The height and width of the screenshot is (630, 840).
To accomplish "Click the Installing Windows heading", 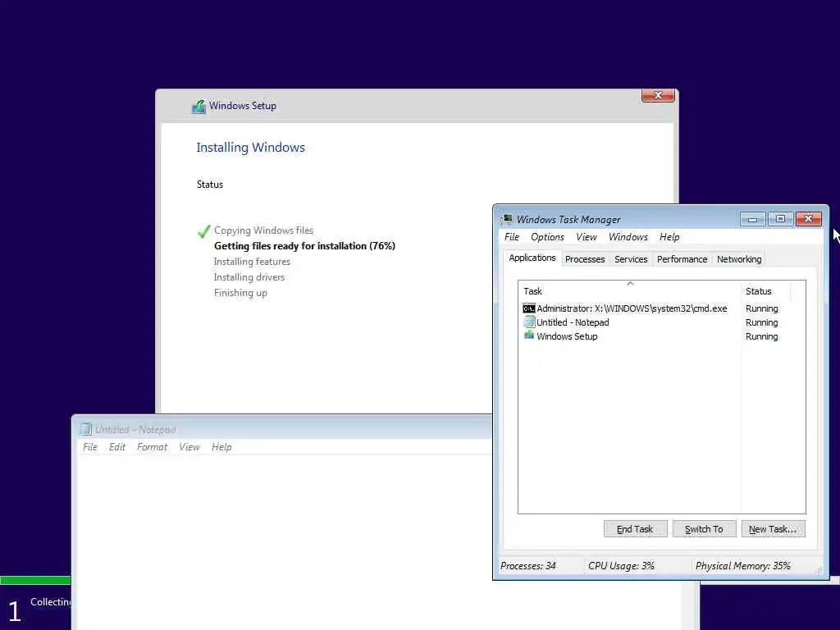I will 250,148.
